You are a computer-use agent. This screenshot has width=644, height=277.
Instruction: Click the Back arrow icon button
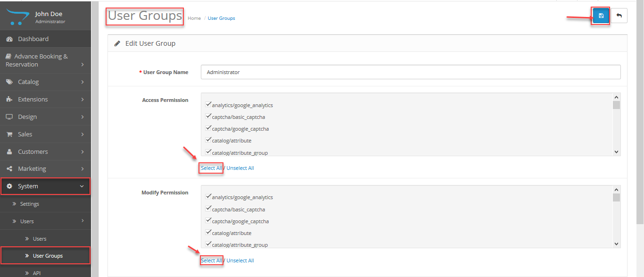coord(619,16)
